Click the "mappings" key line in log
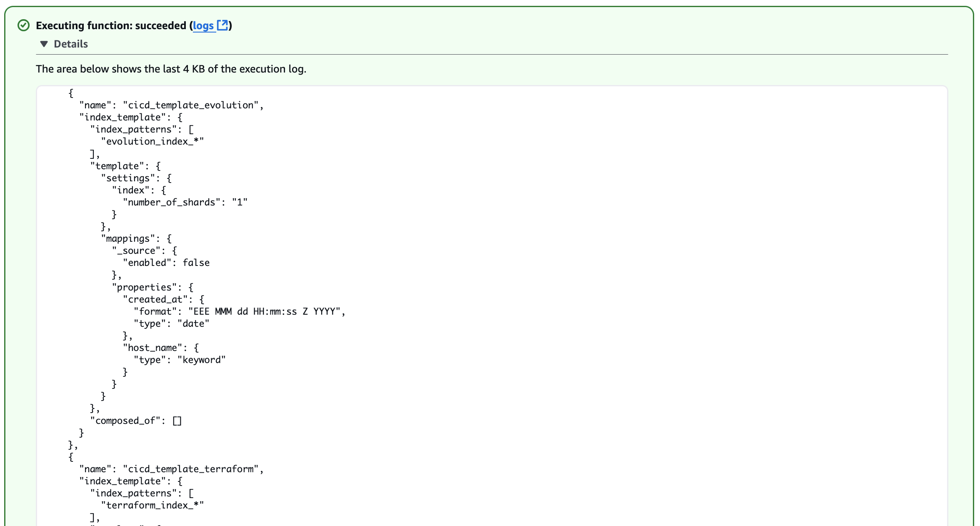The width and height of the screenshot is (980, 526). click(136, 238)
